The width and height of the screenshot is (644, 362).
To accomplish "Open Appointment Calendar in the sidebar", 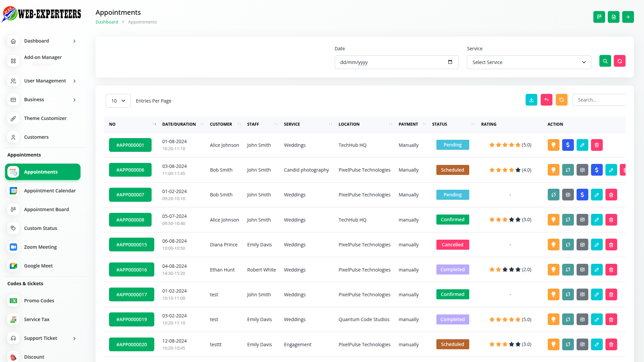I will tap(50, 191).
